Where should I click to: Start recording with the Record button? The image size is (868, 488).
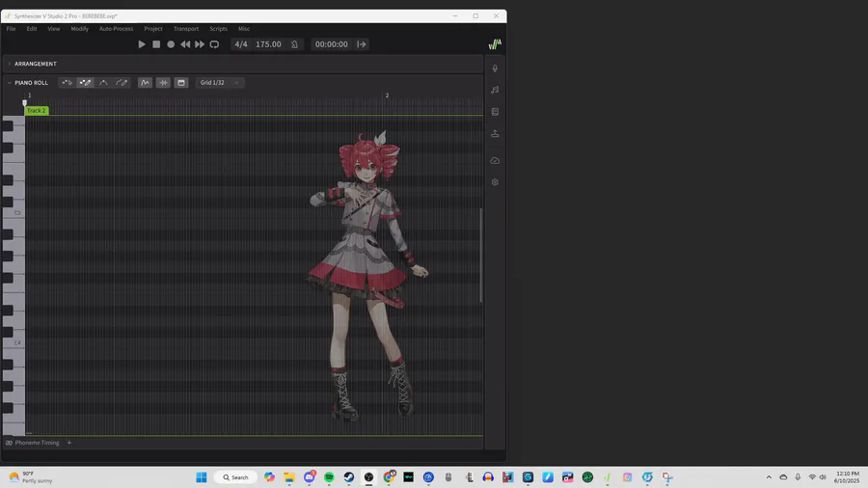[171, 44]
